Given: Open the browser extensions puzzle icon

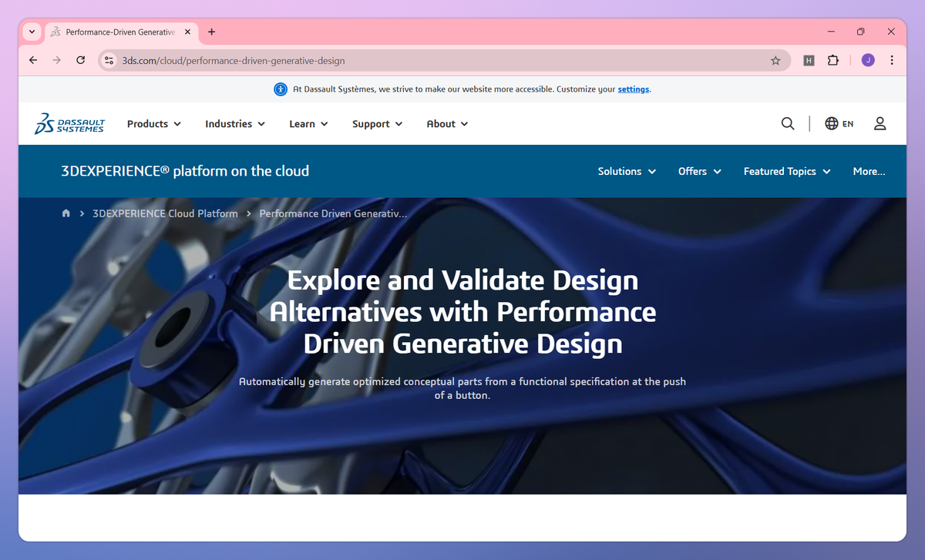Looking at the screenshot, I should [832, 60].
